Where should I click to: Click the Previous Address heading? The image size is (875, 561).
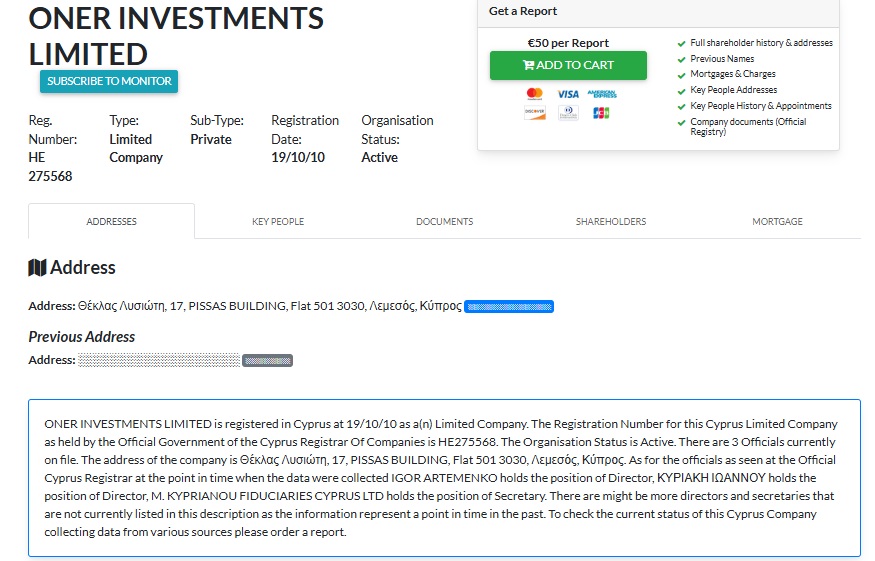(x=81, y=337)
